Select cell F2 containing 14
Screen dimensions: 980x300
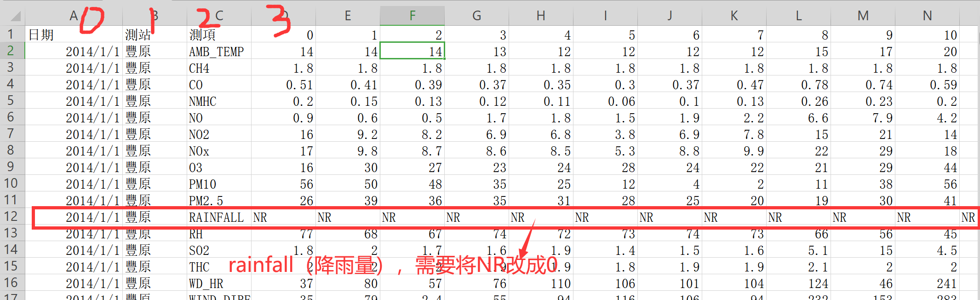tap(412, 51)
